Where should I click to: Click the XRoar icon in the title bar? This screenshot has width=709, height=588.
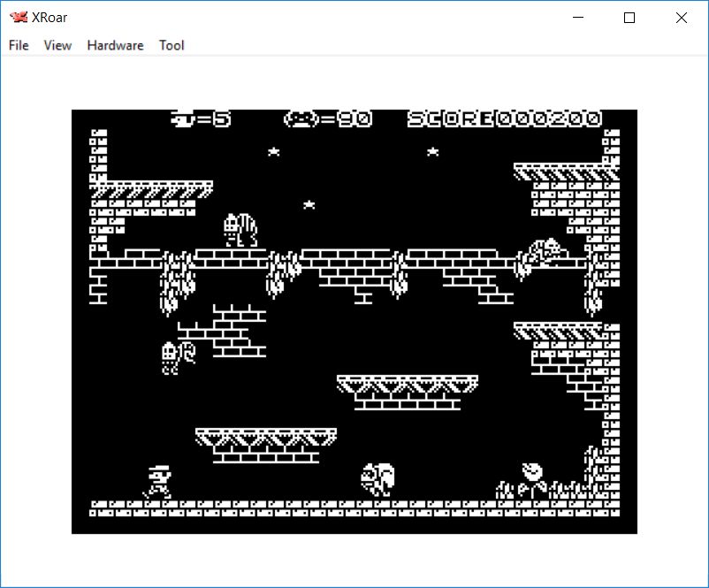(x=18, y=18)
